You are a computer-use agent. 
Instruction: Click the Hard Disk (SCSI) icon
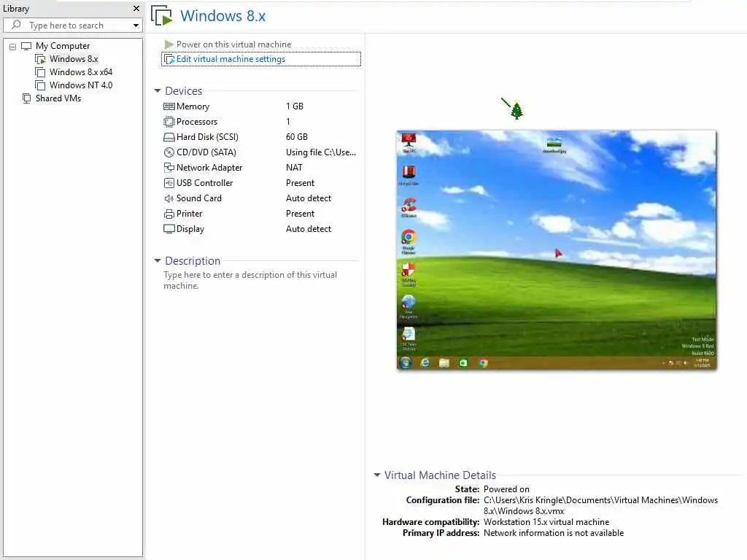coord(169,137)
